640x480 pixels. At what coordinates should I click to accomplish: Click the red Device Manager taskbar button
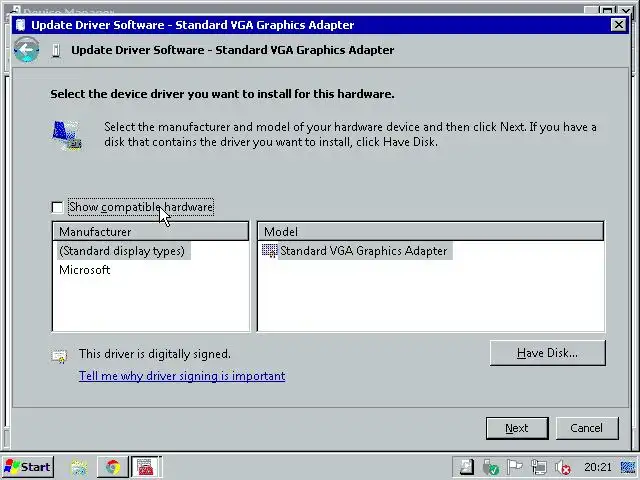(146, 467)
